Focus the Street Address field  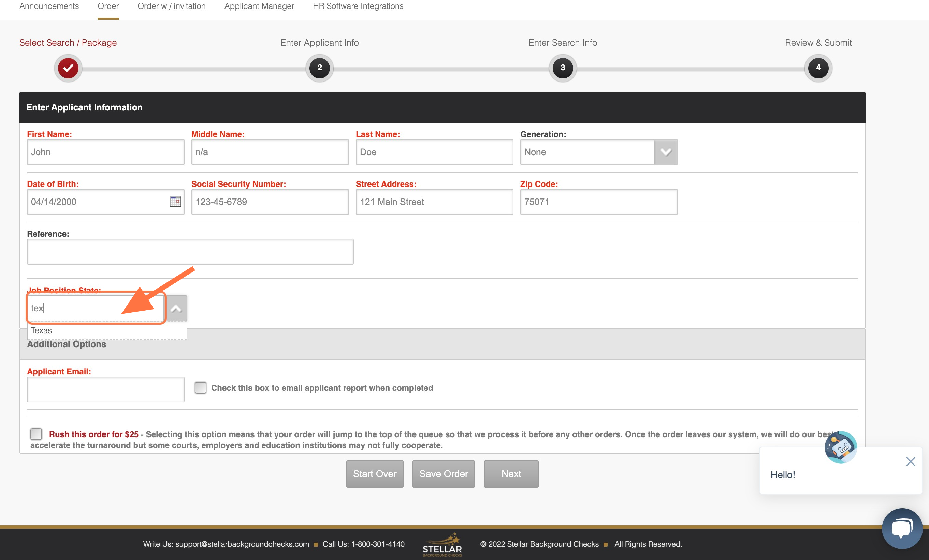(x=434, y=202)
